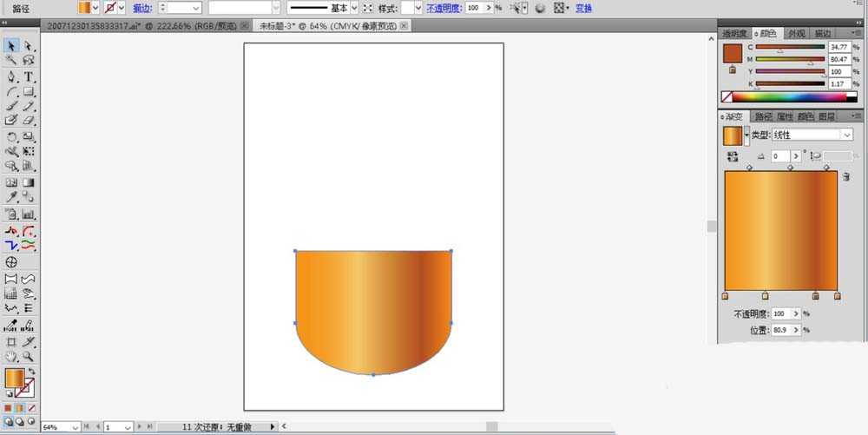Set fill mode to None
The width and height of the screenshot is (868, 435).
(31, 408)
